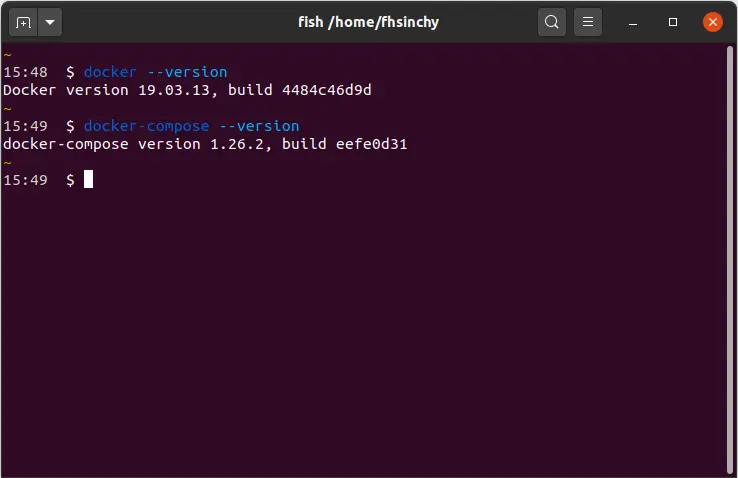Click the 15:48 timestamp
This screenshot has height=478, width=738.
pos(25,72)
